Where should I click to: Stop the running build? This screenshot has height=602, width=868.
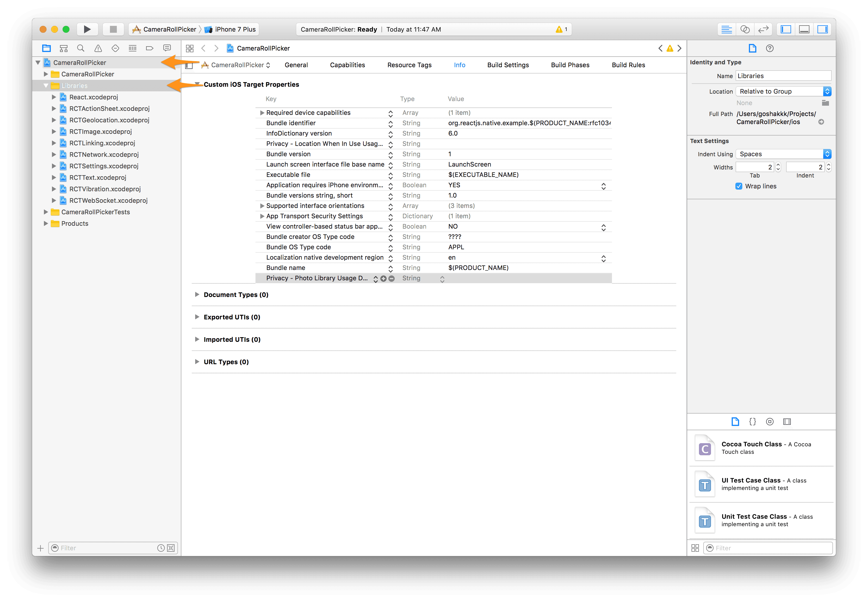pyautogui.click(x=113, y=29)
